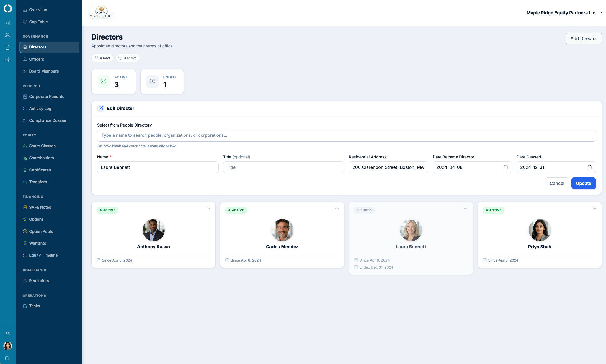Click the Add Director button

click(584, 38)
